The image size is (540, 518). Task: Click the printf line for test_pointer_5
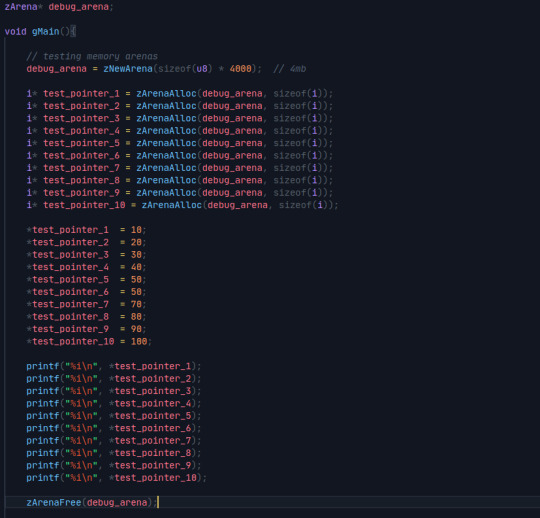114,416
